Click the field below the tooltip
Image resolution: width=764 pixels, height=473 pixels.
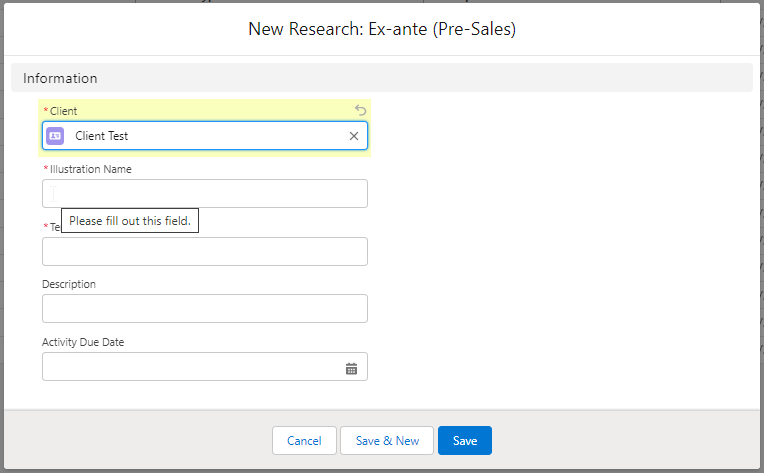pyautogui.click(x=205, y=251)
